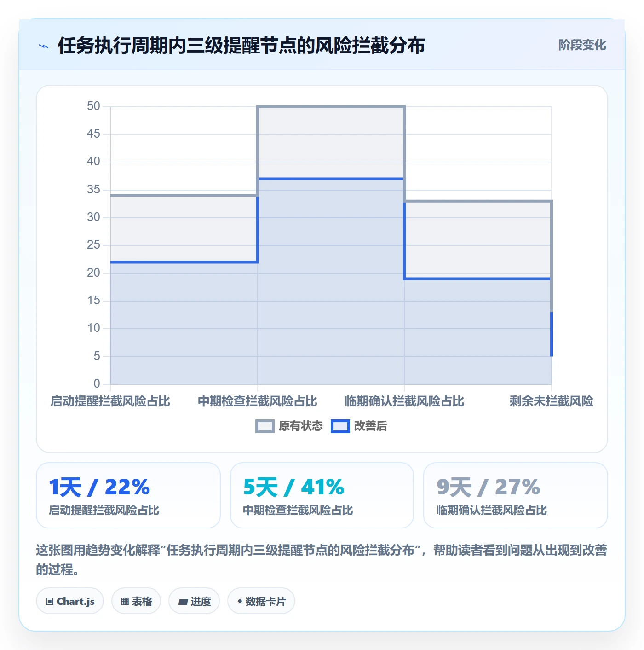The width and height of the screenshot is (644, 650).
Task: Toggle the 改善后 legend swatch
Action: [340, 426]
